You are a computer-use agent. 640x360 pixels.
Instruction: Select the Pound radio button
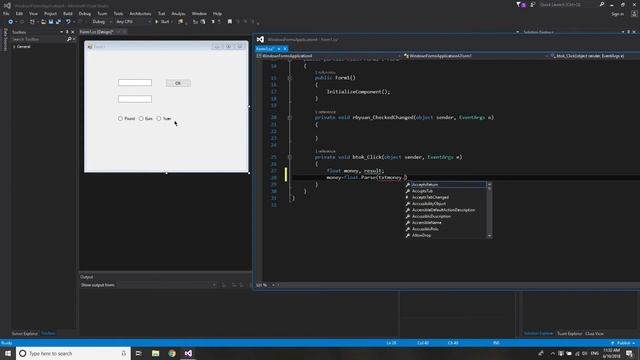pyautogui.click(x=126, y=118)
